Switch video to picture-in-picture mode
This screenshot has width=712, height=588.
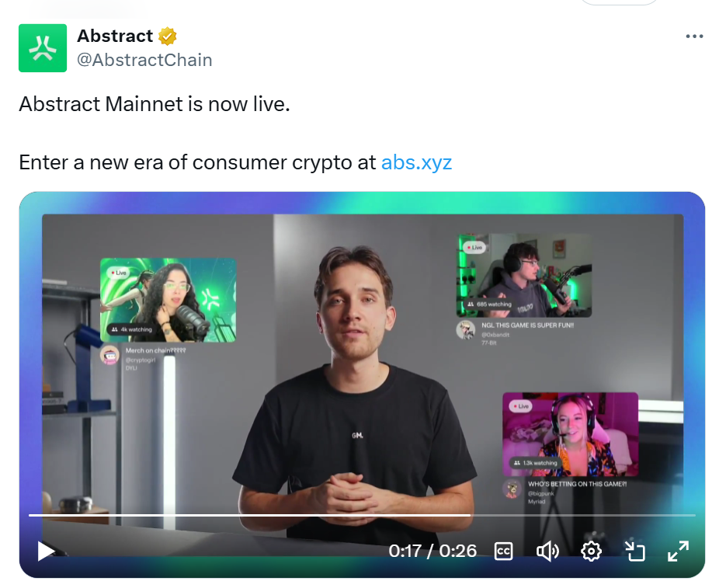634,551
